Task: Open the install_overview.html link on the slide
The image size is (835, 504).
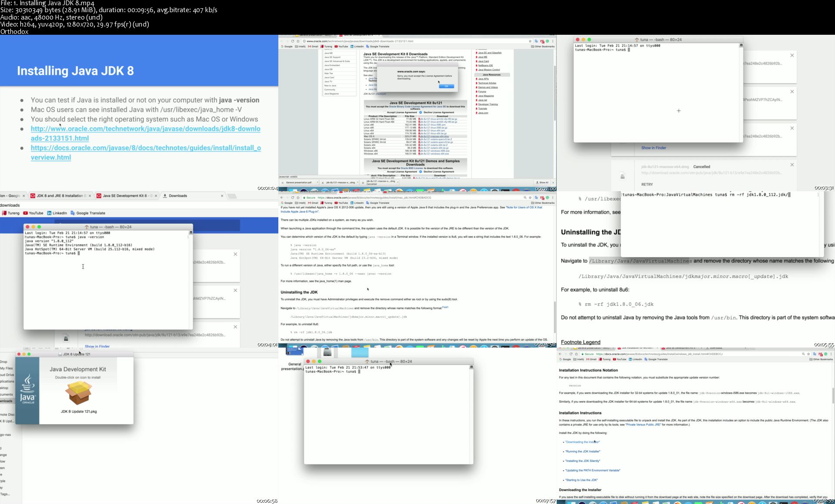Action: click(146, 153)
